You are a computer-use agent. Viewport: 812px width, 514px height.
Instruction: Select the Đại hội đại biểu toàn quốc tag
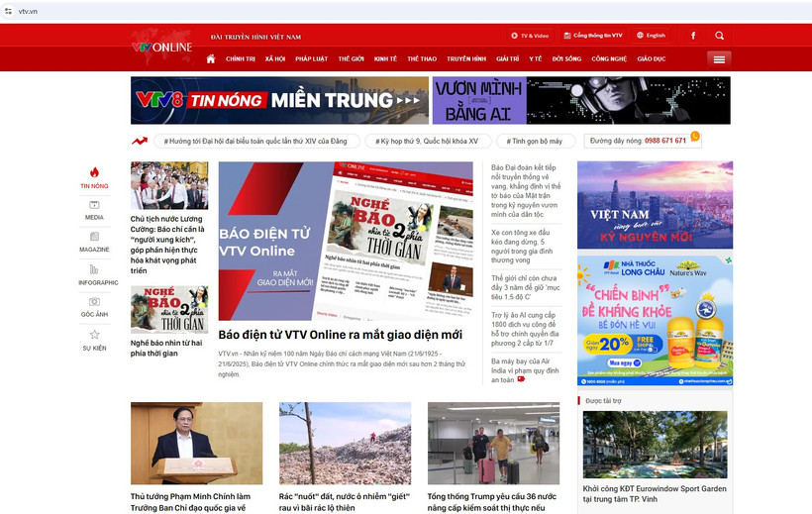(x=257, y=141)
